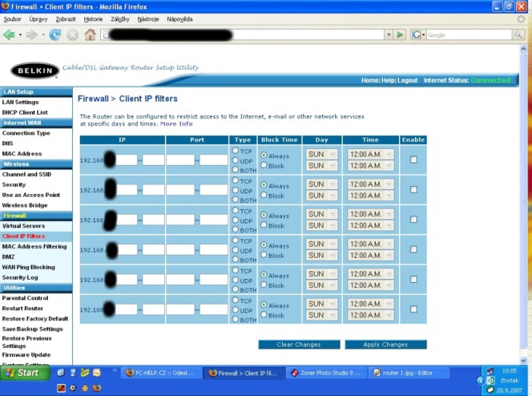This screenshot has width=532, height=396.
Task: Expand the address bar history dropdown
Action: 387,35
